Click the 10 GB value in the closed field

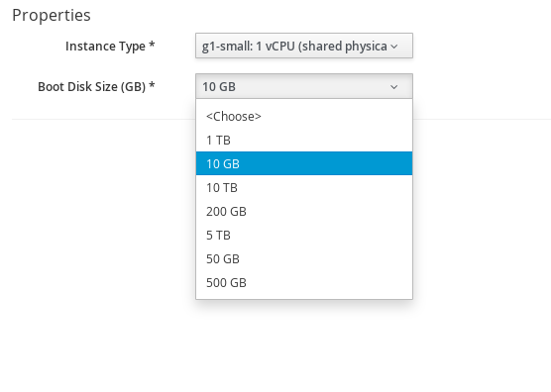[219, 87]
